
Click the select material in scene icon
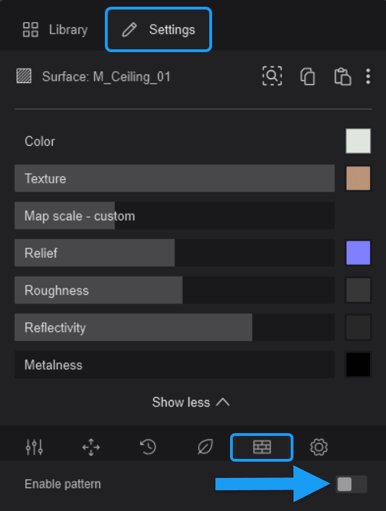(272, 76)
